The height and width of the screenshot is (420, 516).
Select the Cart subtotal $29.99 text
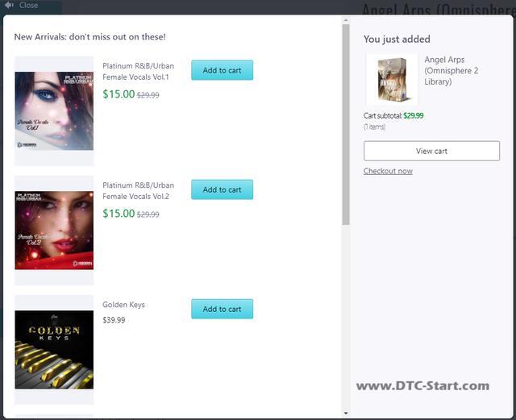click(x=393, y=116)
